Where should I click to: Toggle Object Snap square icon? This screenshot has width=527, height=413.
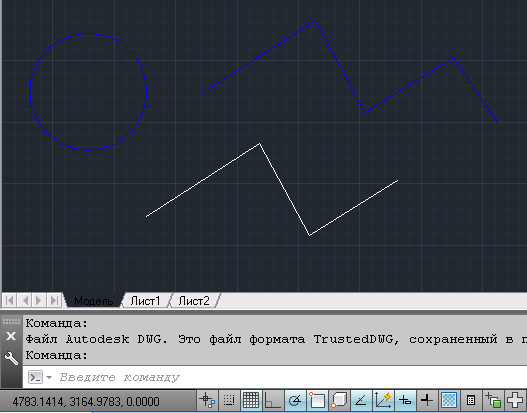[x=317, y=401]
